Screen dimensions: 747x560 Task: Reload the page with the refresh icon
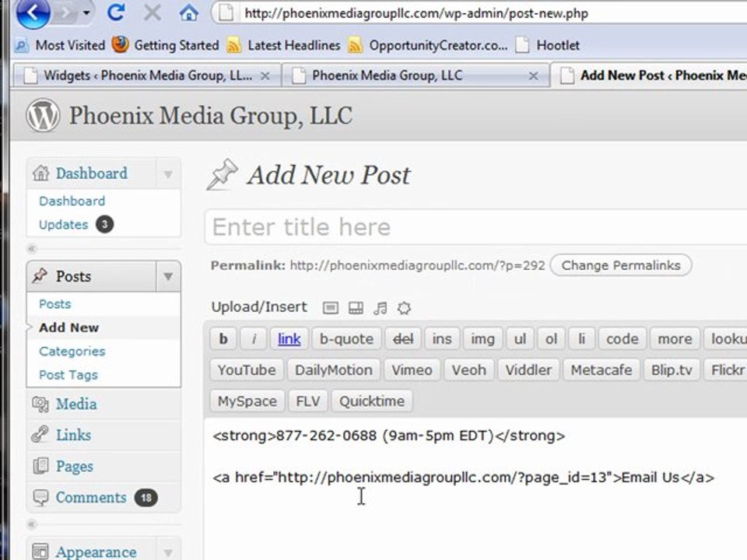(116, 12)
